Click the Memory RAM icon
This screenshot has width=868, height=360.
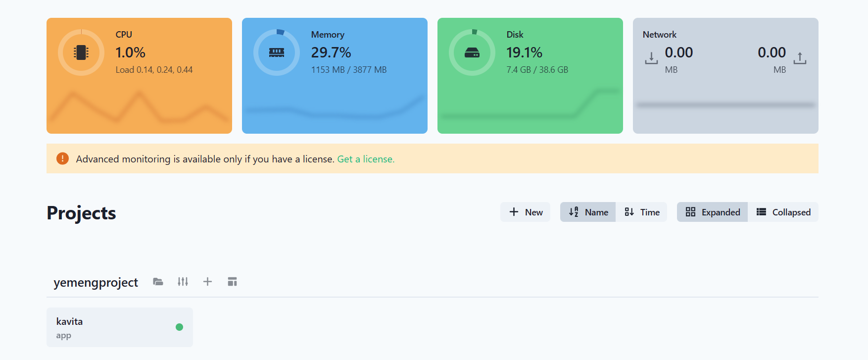(277, 52)
